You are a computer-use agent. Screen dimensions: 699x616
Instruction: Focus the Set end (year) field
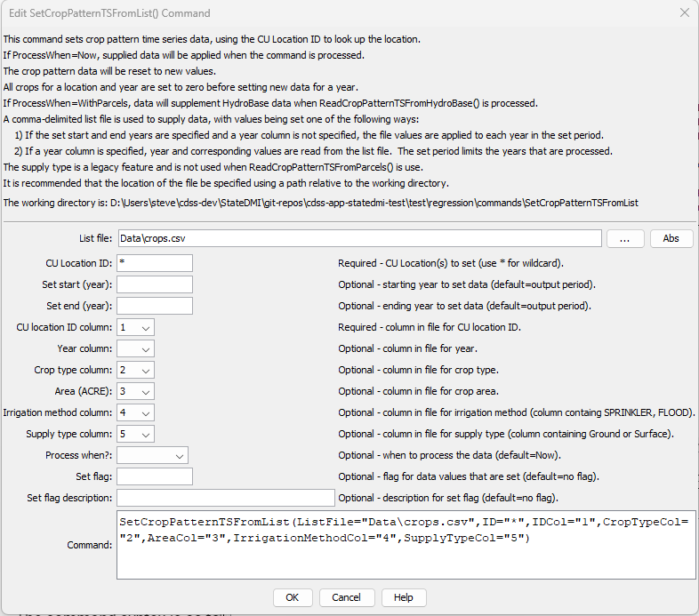[155, 306]
